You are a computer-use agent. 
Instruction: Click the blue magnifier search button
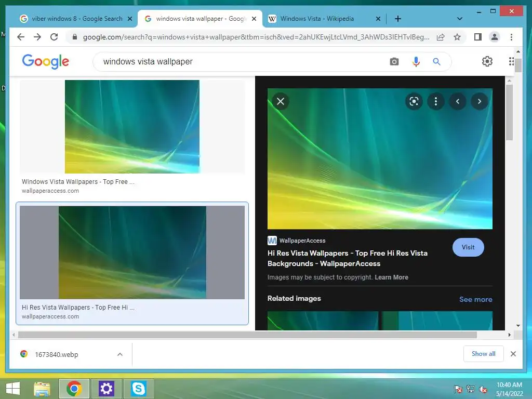[x=436, y=62]
